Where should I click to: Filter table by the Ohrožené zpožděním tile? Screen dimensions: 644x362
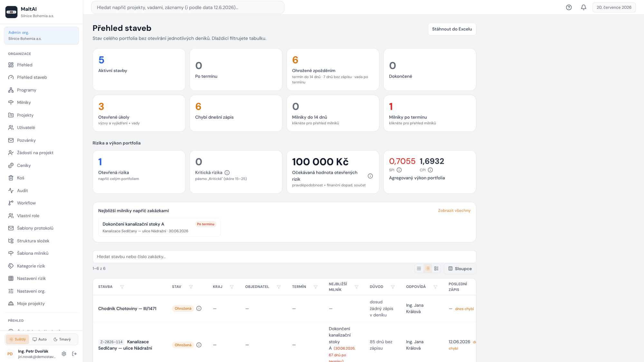[x=333, y=70]
